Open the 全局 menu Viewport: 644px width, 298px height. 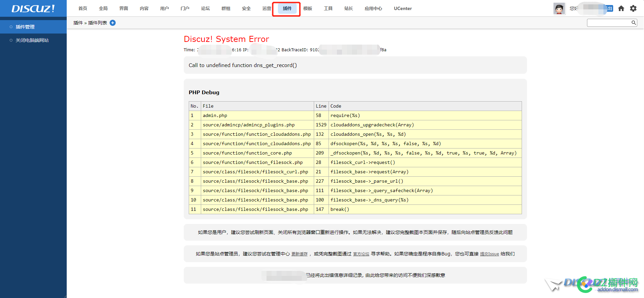pyautogui.click(x=103, y=8)
